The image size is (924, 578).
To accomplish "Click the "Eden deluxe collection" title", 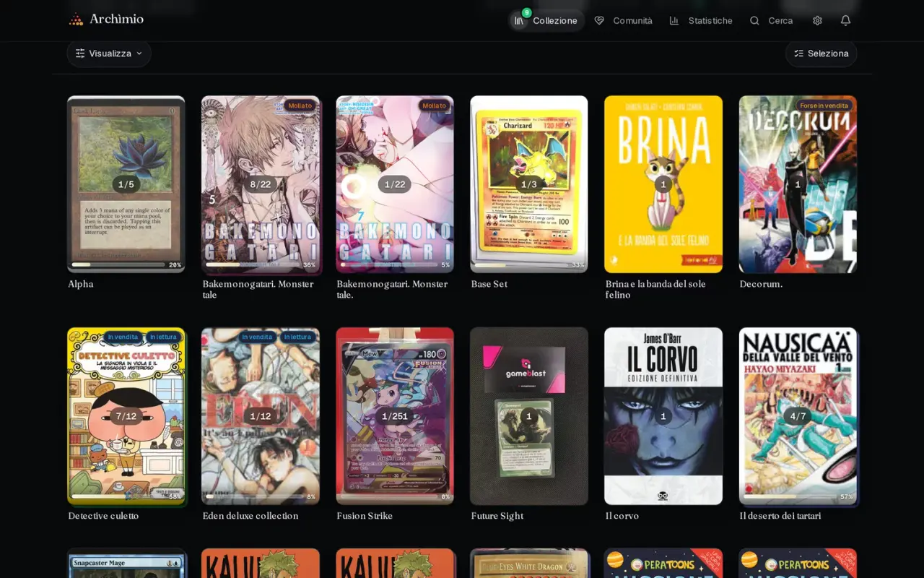I will 250,516.
